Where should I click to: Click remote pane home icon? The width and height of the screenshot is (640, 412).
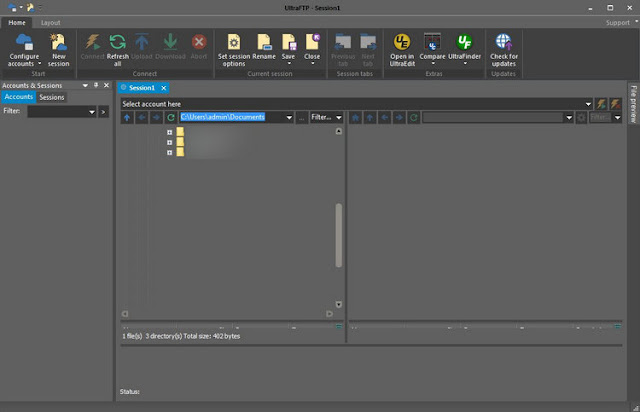pos(356,118)
